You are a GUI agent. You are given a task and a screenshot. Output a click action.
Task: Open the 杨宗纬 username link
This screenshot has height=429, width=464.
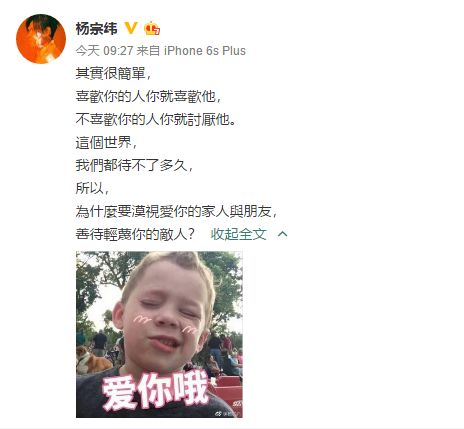click(96, 28)
